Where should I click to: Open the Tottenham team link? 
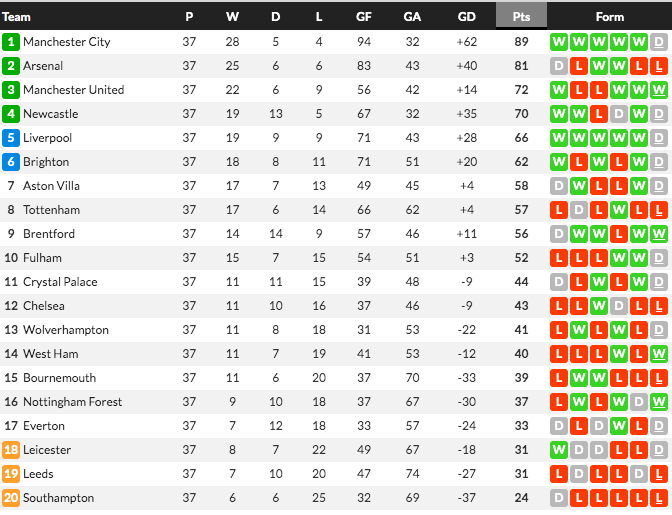(x=51, y=210)
